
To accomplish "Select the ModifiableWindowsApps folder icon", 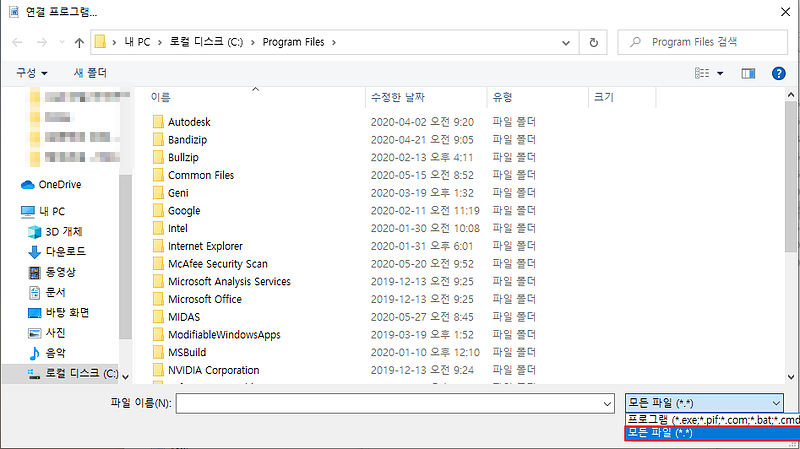I will (x=159, y=335).
